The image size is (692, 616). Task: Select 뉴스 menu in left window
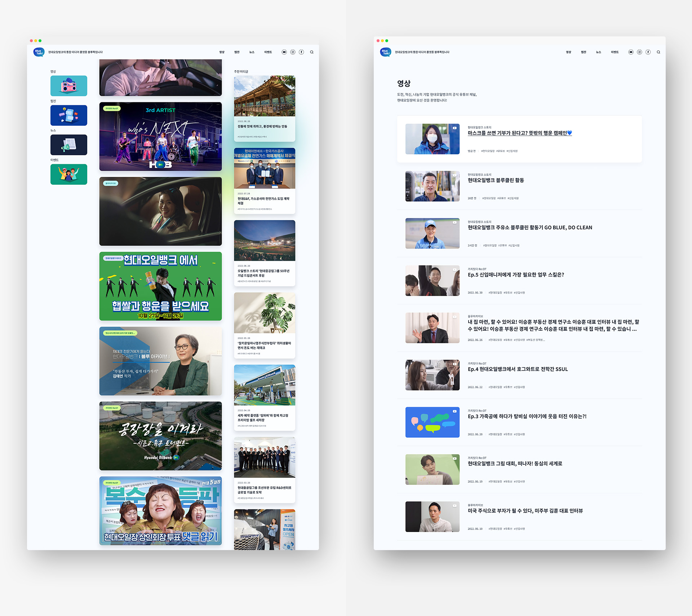pyautogui.click(x=252, y=52)
